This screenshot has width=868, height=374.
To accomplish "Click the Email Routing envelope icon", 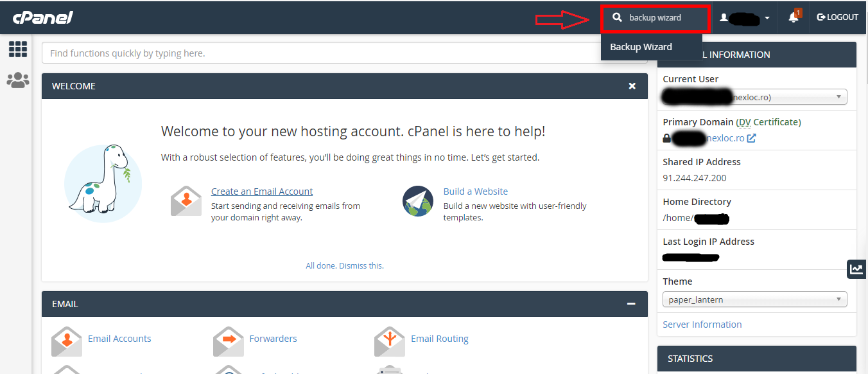I will point(390,341).
